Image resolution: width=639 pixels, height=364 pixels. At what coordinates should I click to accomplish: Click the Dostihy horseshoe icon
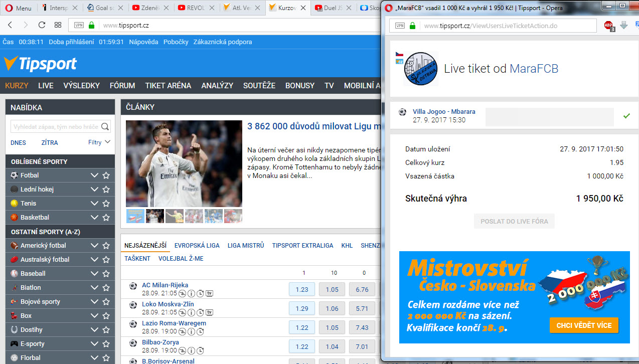14,330
